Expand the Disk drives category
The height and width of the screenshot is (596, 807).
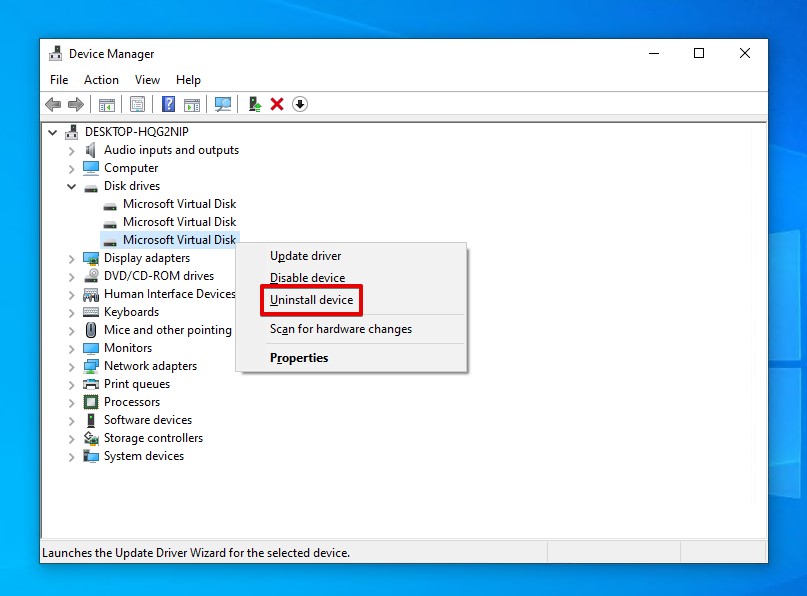click(71, 185)
